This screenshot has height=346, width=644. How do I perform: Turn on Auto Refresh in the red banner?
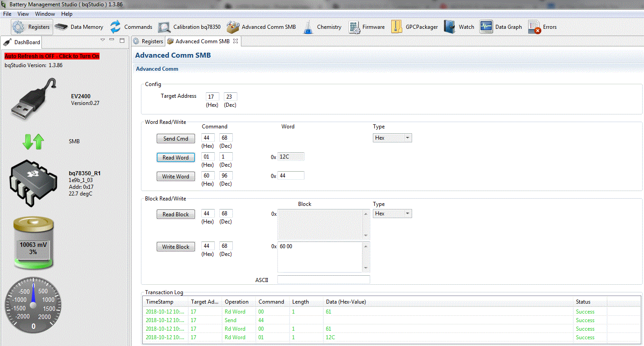coord(52,56)
